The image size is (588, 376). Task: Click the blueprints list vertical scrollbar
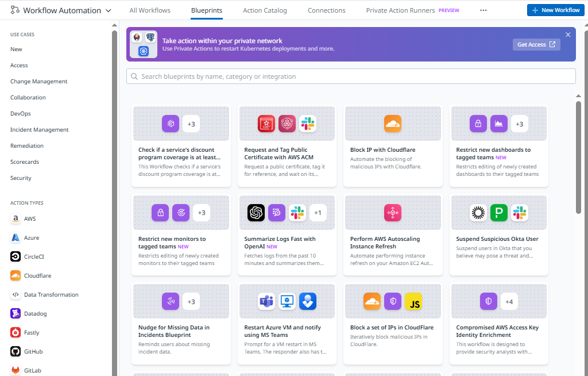[578, 157]
